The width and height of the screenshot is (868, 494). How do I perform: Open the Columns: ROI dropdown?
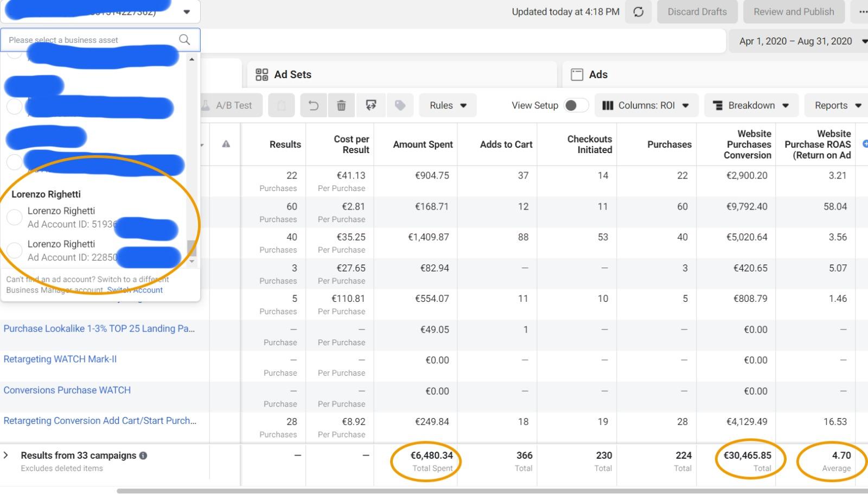click(646, 105)
